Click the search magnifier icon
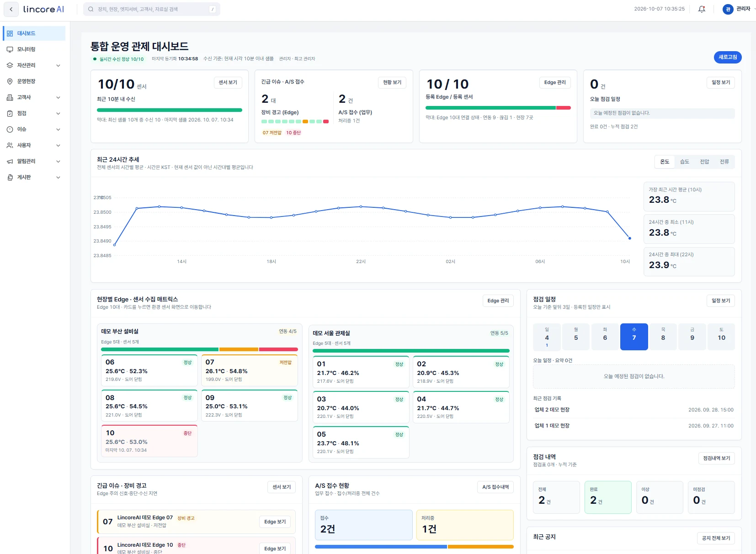 point(91,9)
